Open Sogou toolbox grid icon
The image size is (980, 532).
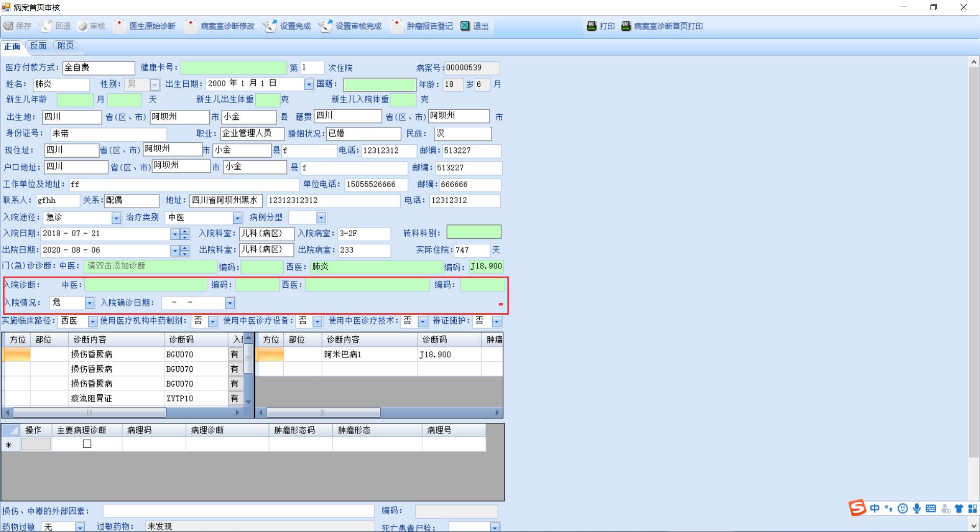coord(972,509)
